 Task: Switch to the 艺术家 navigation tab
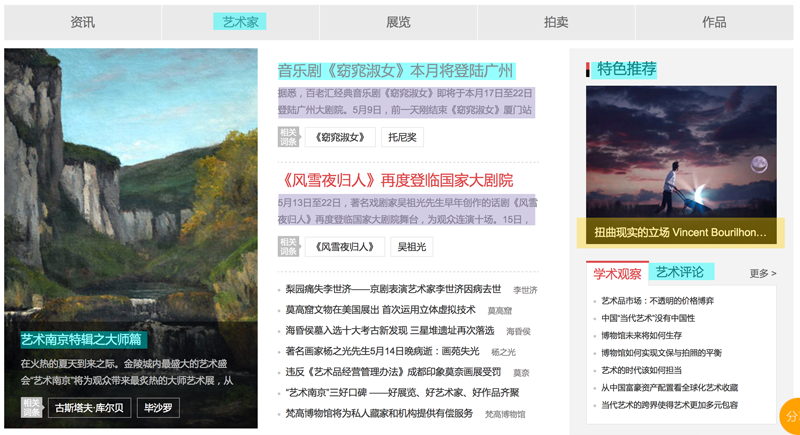(x=240, y=22)
